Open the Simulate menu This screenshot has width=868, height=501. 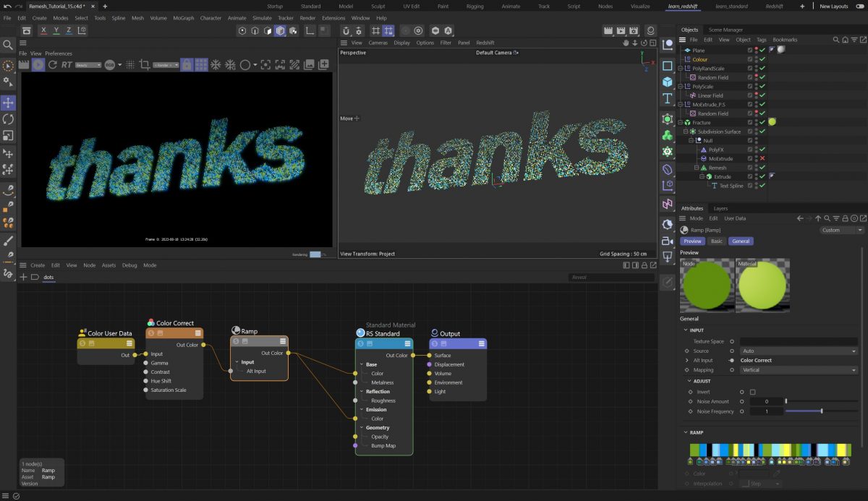263,18
